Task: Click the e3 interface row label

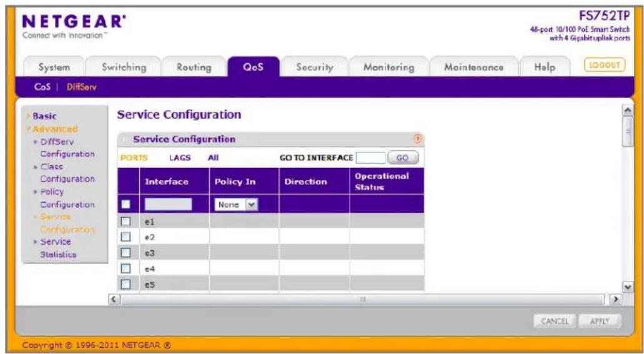Action: (x=149, y=253)
